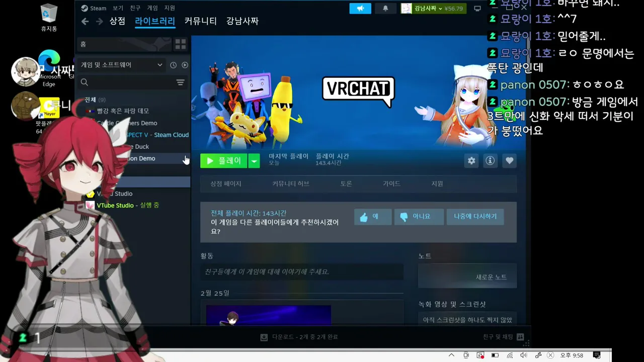
Task: Click the 전체 (9) collection header
Action: point(95,100)
